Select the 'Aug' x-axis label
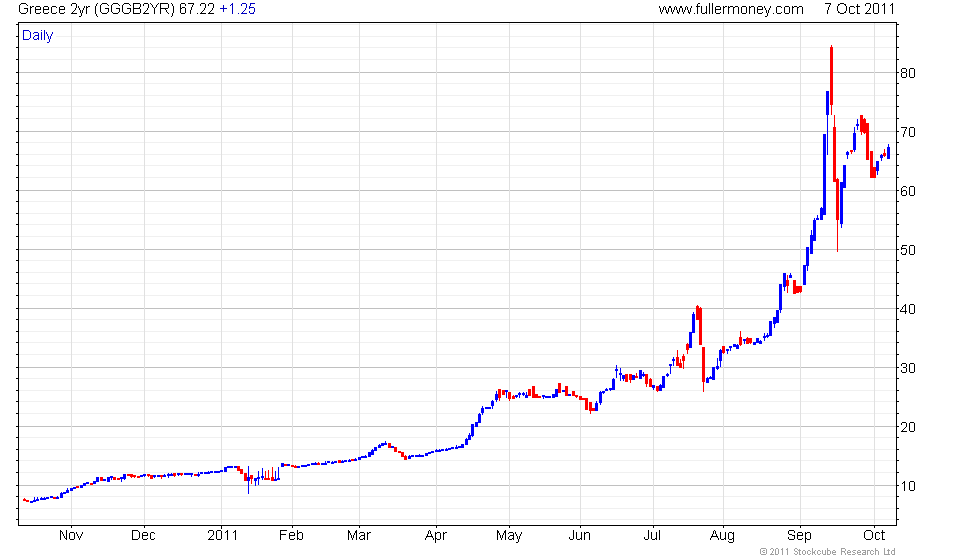 pos(722,536)
